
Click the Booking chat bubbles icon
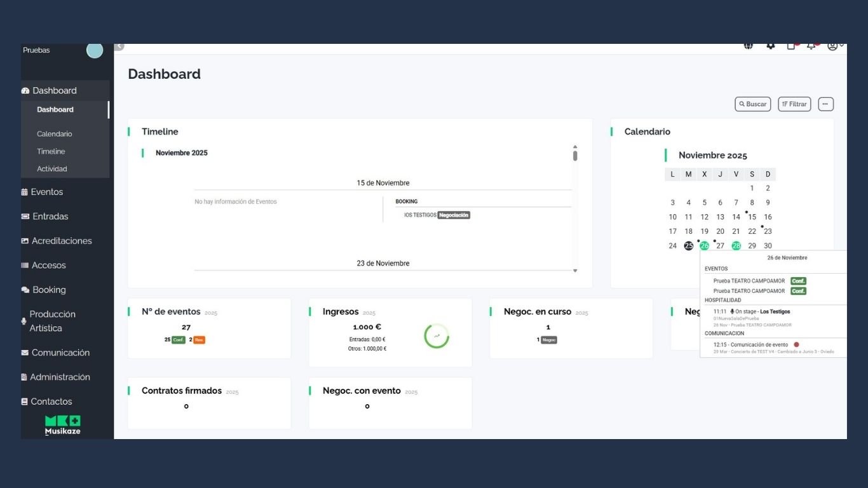tap(25, 290)
